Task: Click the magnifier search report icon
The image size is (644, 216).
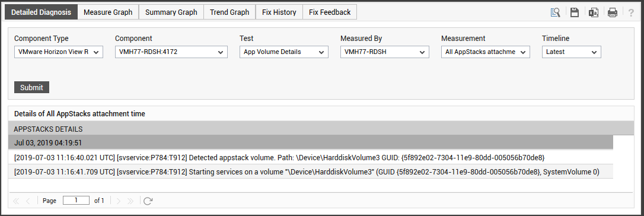Action: (x=556, y=12)
